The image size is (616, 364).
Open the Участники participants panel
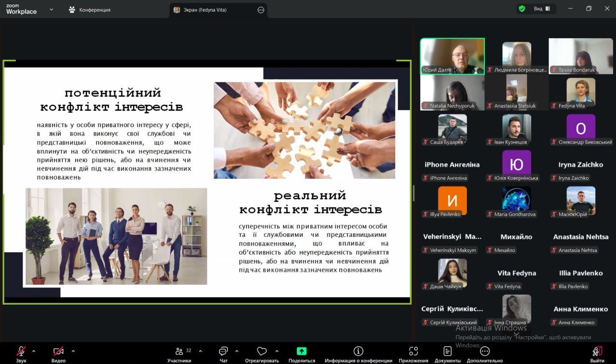(x=179, y=352)
